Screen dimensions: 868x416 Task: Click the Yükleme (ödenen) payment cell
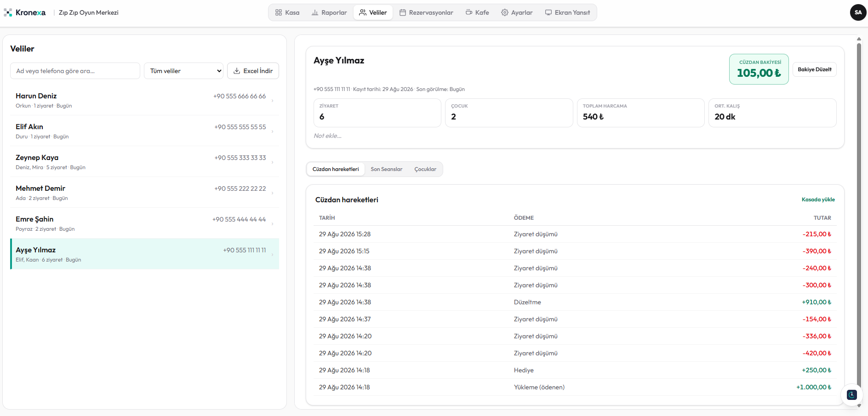coord(539,387)
